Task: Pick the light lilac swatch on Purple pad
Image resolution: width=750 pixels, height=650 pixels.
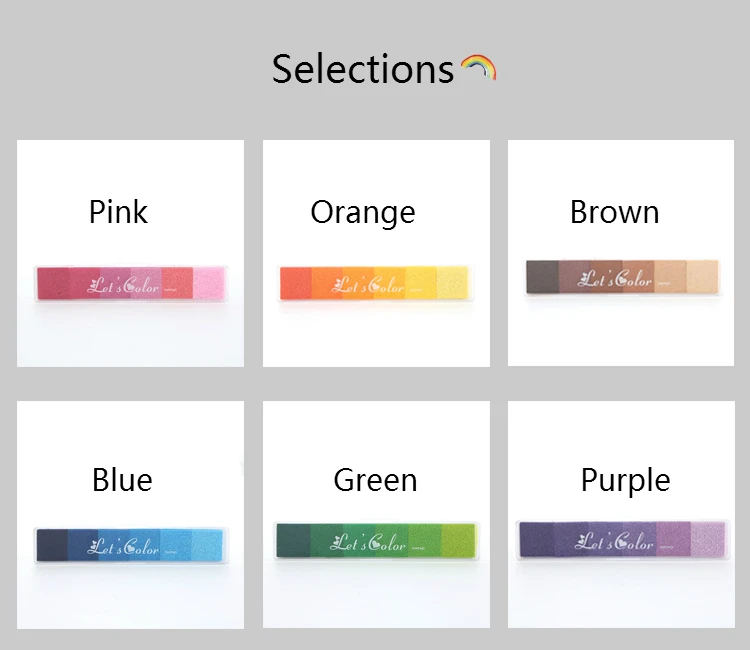Action: pyautogui.click(x=703, y=539)
